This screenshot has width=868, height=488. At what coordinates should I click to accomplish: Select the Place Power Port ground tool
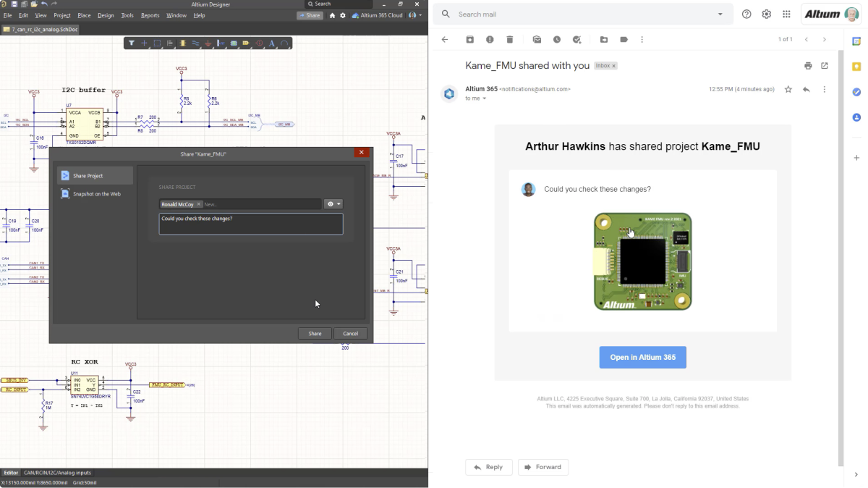208,43
